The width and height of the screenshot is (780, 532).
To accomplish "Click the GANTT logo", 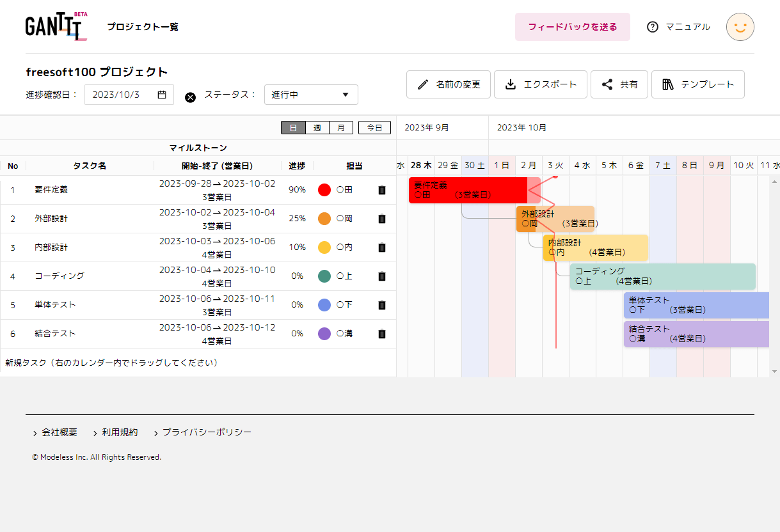I will pyautogui.click(x=56, y=26).
